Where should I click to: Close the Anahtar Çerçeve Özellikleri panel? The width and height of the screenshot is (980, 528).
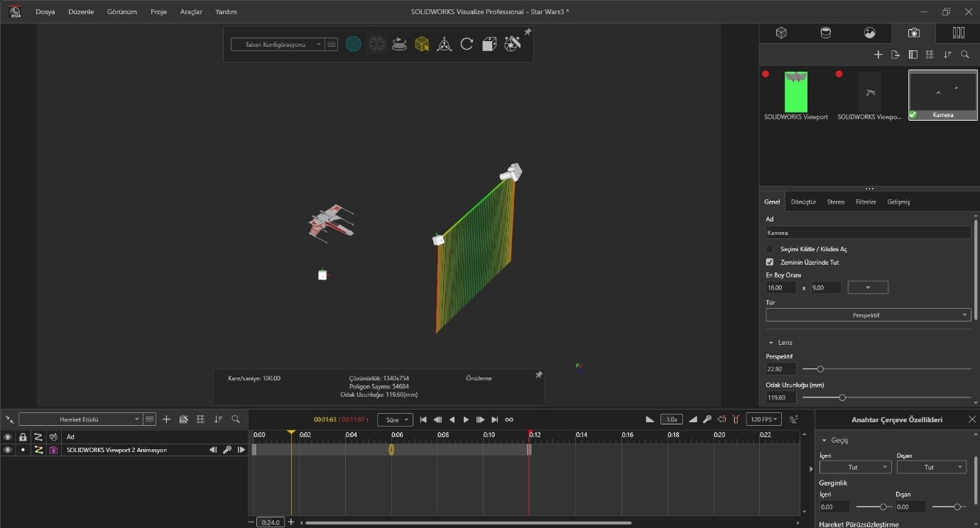pos(972,419)
